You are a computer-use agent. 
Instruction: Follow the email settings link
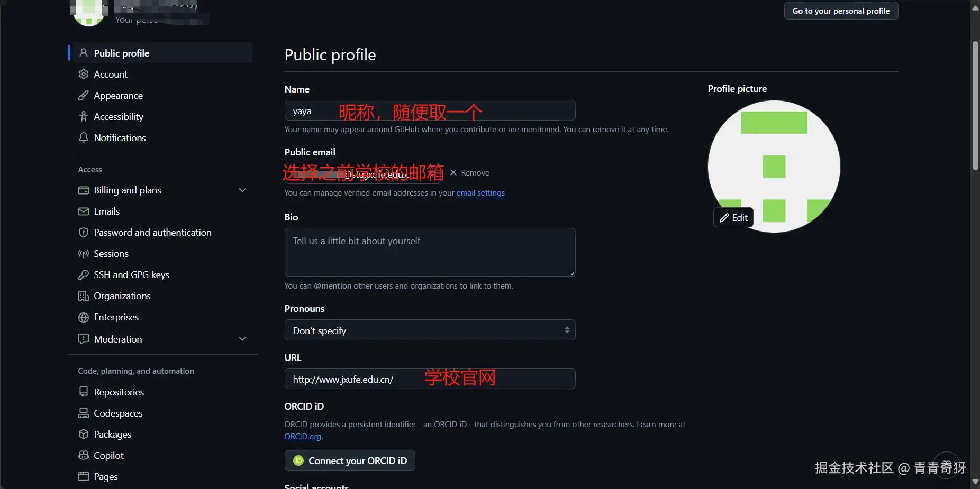(480, 193)
